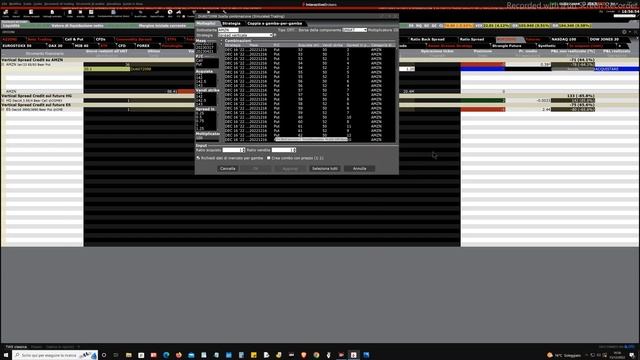Open File Explorer from the taskbar
This screenshot has width=640, height=360.
pyautogui.click(x=129, y=355)
